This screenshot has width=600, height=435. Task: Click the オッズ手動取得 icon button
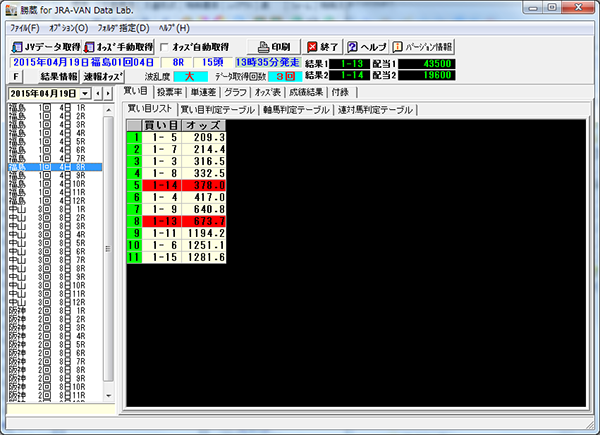[119, 47]
